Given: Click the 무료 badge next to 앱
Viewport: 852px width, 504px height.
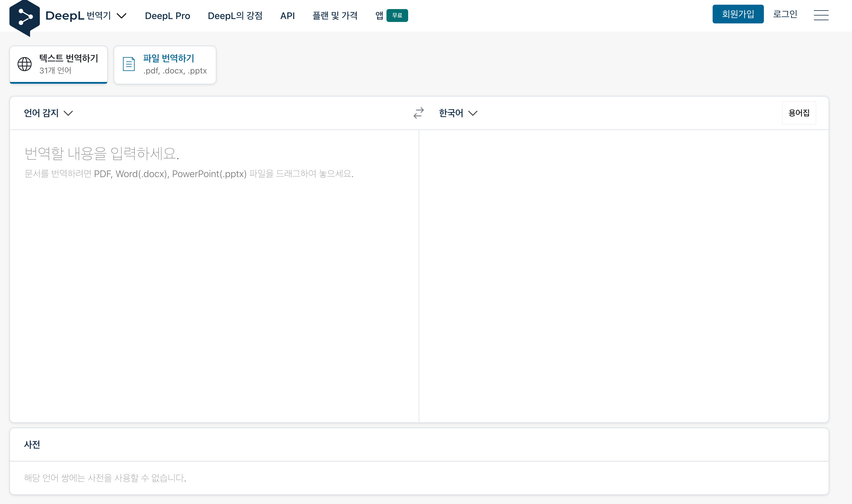Looking at the screenshot, I should click(397, 15).
